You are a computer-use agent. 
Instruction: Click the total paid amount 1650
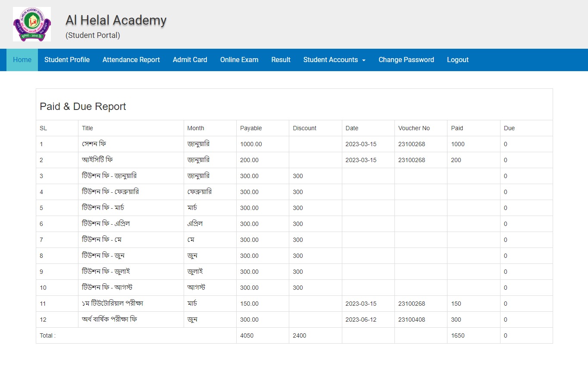pos(458,335)
